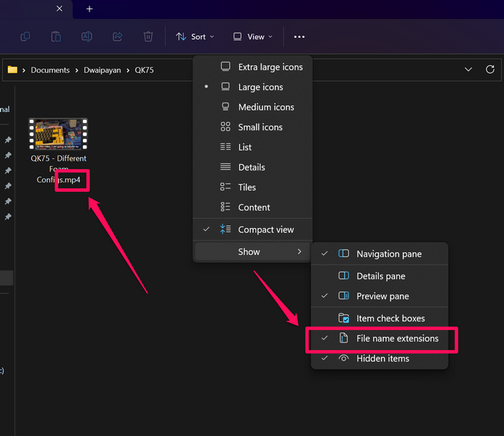Click Dwaipayan in the breadcrumb path
Viewport: 504px width, 436px height.
(x=98, y=70)
